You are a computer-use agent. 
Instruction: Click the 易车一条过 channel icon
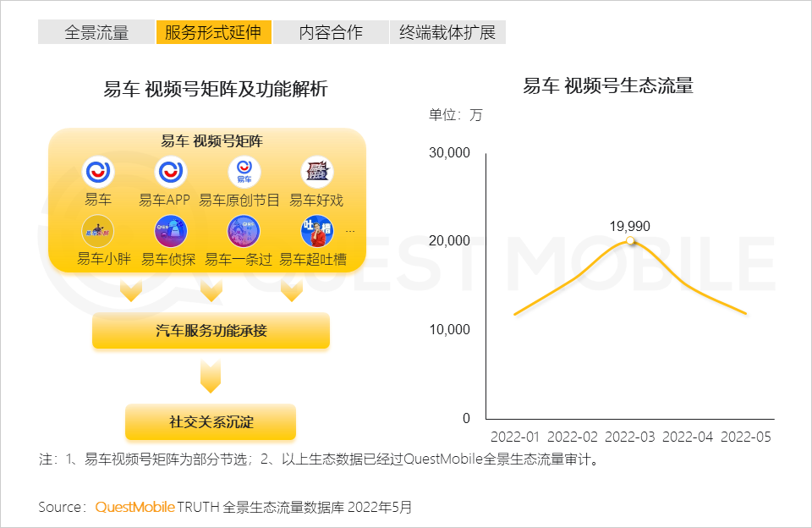click(x=244, y=231)
